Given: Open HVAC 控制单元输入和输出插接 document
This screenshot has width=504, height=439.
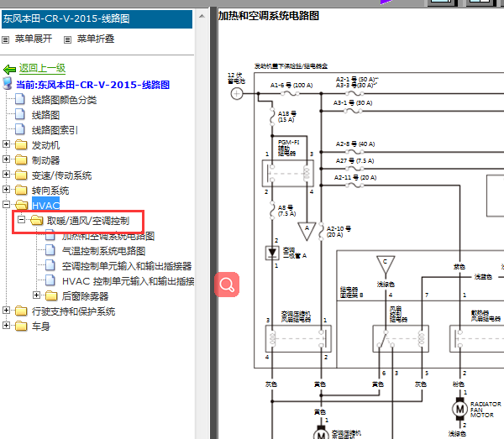Looking at the screenshot, I should [x=128, y=281].
